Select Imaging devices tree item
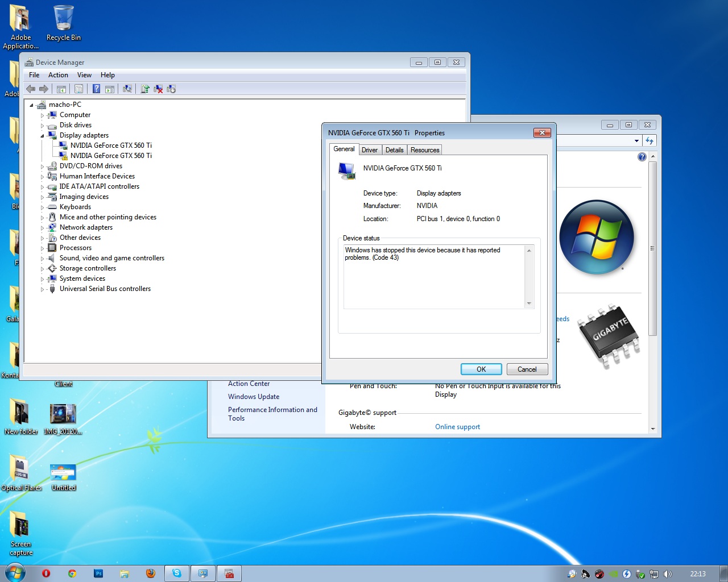The image size is (728, 582). pyautogui.click(x=84, y=197)
